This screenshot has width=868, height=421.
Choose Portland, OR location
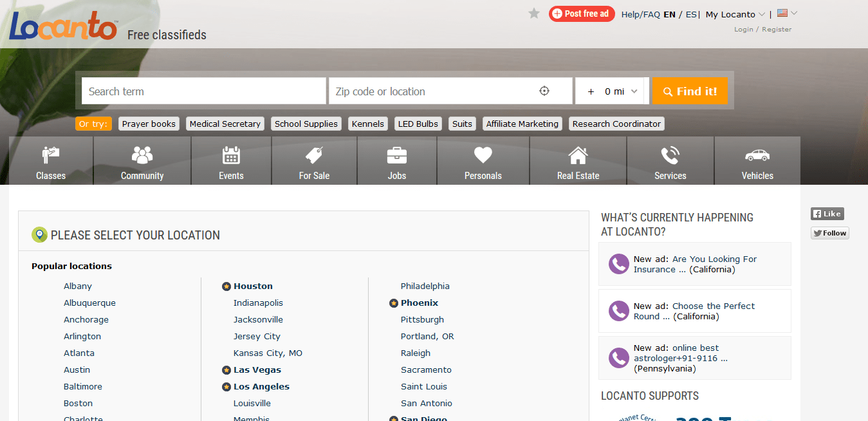pos(427,337)
